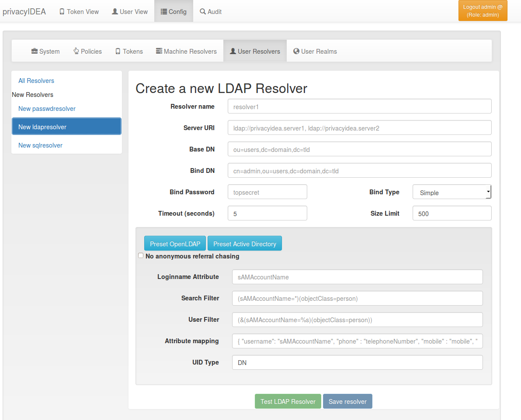This screenshot has width=521, height=420.
Task: Click the Bind Type label
Action: pos(384,192)
